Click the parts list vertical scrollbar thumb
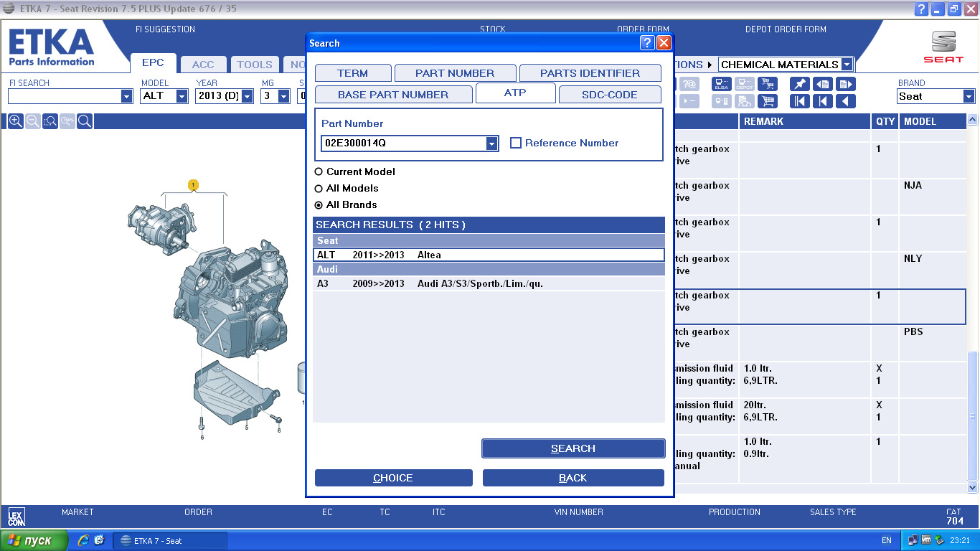The height and width of the screenshot is (551, 980). (973, 416)
